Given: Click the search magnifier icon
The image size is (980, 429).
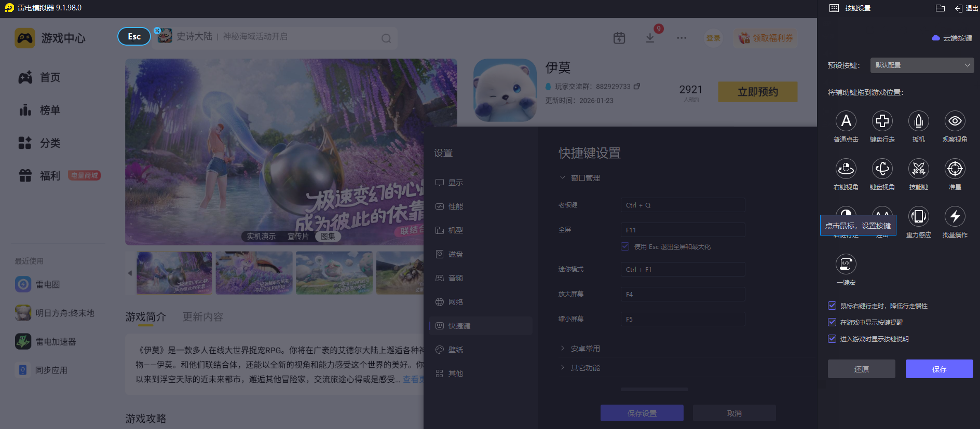Looking at the screenshot, I should pos(386,38).
